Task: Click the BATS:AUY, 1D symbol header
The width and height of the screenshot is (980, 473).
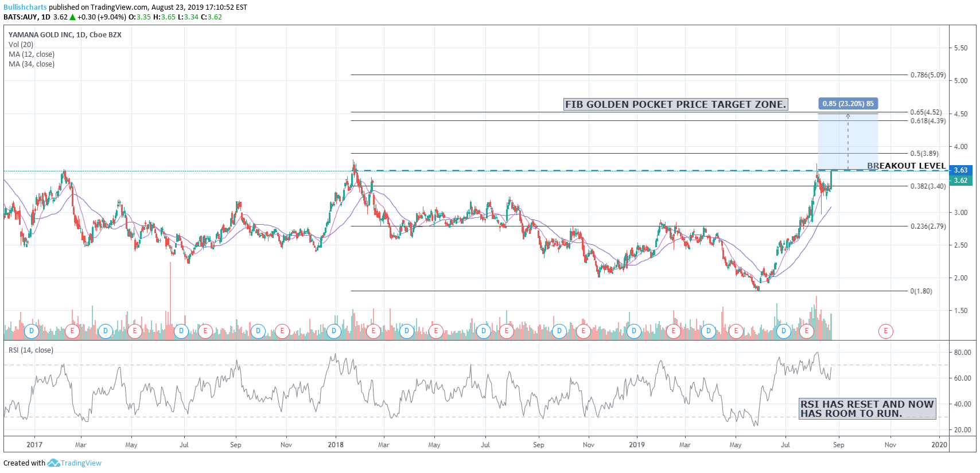Action: click(27, 17)
